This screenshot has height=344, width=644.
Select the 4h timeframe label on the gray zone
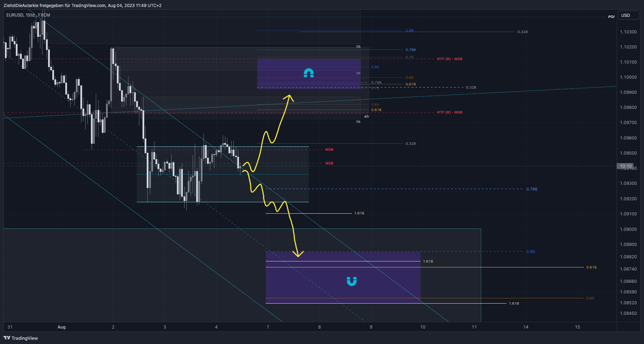point(366,117)
